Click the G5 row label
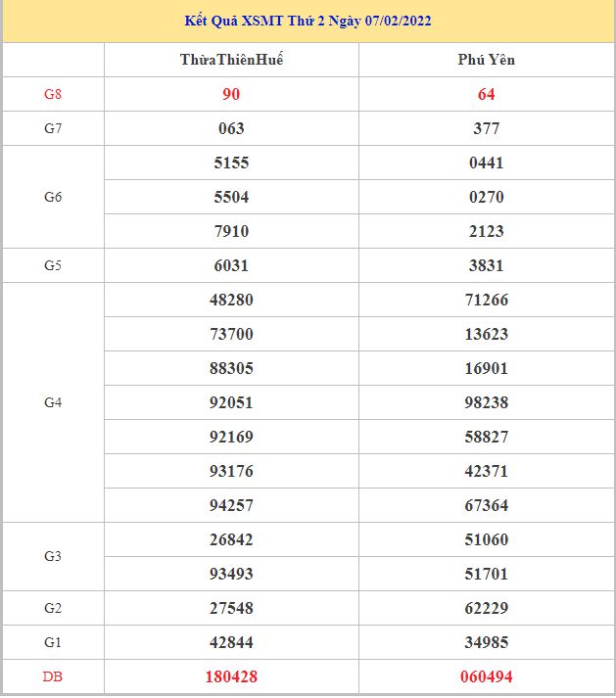 pyautogui.click(x=53, y=265)
